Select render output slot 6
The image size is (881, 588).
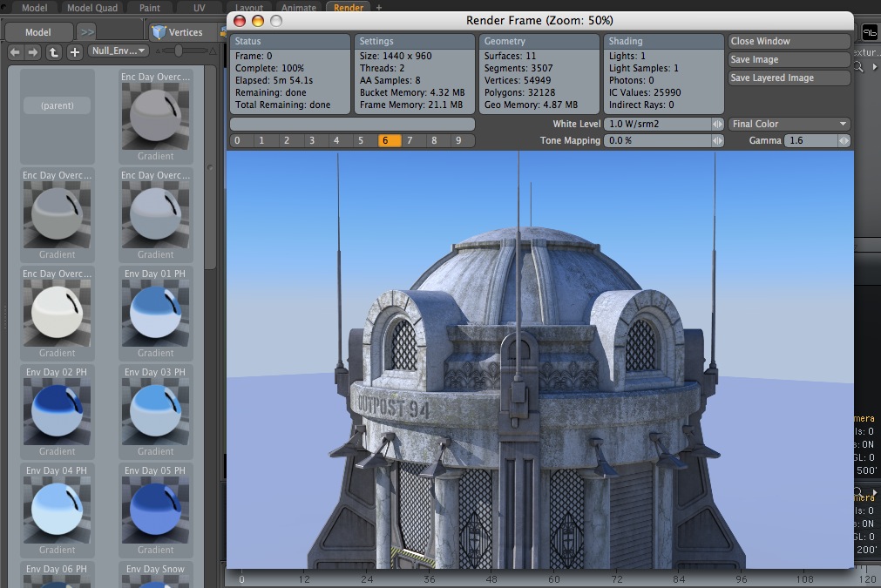(x=390, y=140)
